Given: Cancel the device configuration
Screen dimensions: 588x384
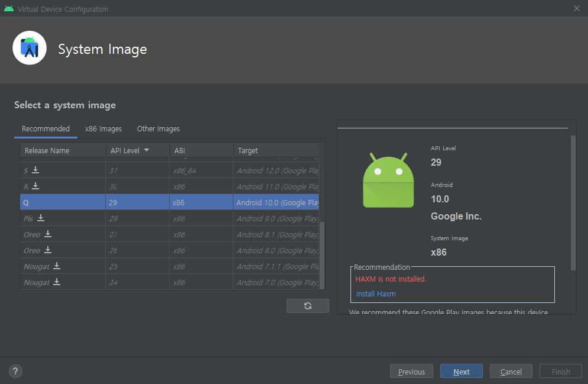Looking at the screenshot, I should point(511,371).
